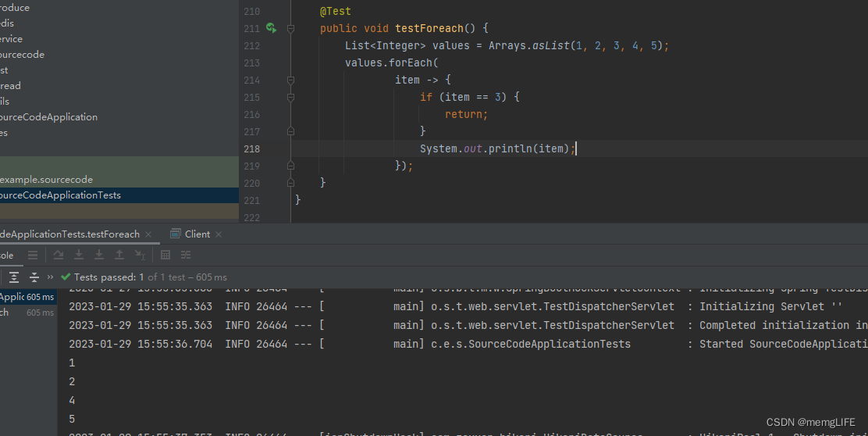The width and height of the screenshot is (868, 436).
Task: Click the Arrays.asList call in line 212
Action: pos(529,45)
